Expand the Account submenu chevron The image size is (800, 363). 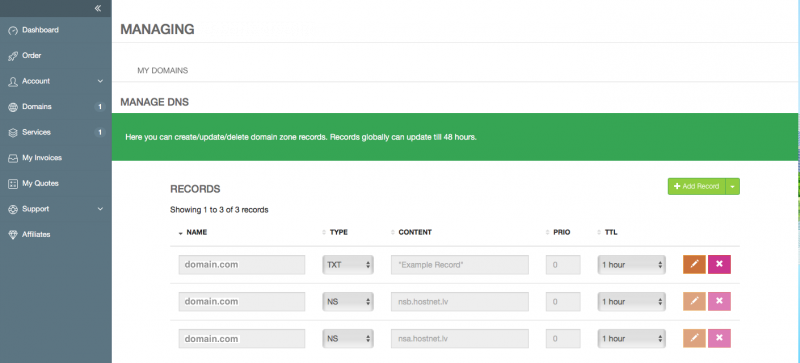(100, 81)
